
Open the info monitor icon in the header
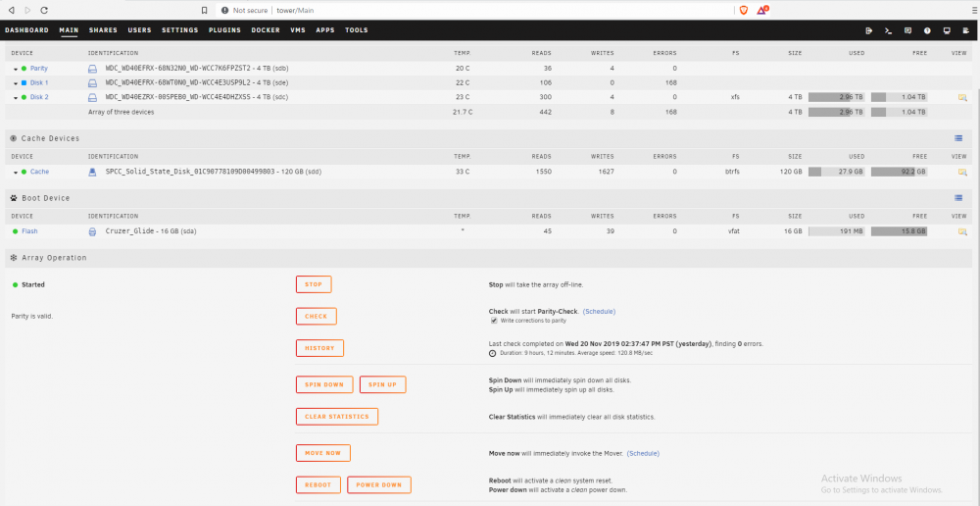(x=947, y=30)
